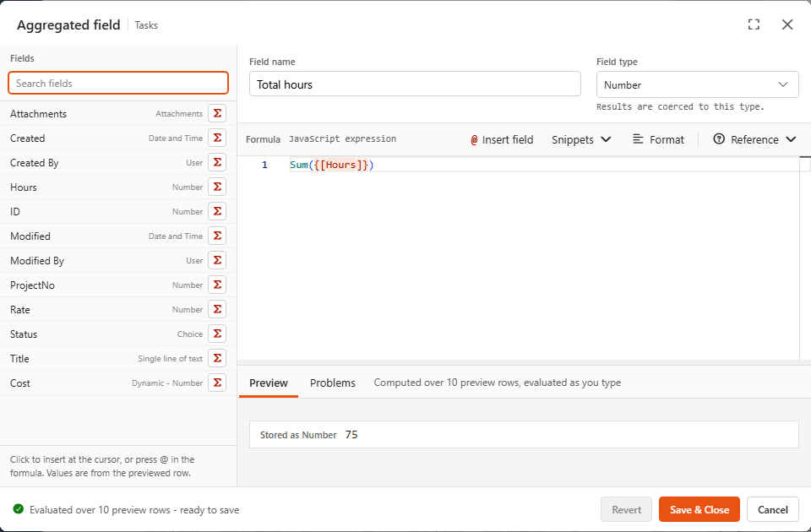811x532 pixels.
Task: Click the sigma icon for Modified By
Action: 217,260
